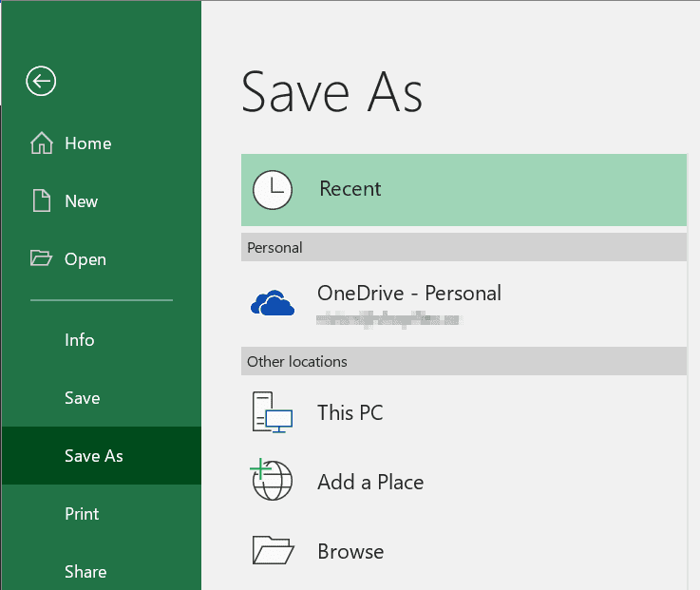Click the New blank document icon
The height and width of the screenshot is (590, 700).
click(x=42, y=201)
